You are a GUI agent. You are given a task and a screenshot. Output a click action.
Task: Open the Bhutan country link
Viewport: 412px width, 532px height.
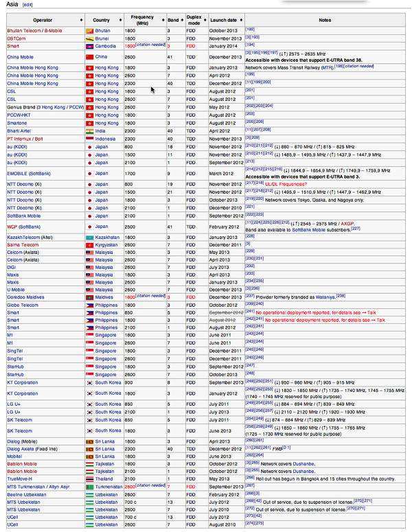tap(102, 30)
